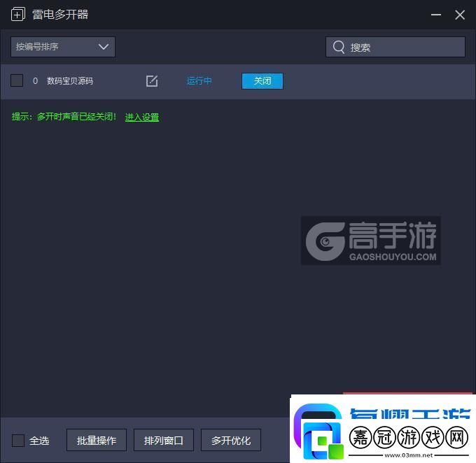Select the 数码宝贝源码 instance name

(70, 81)
